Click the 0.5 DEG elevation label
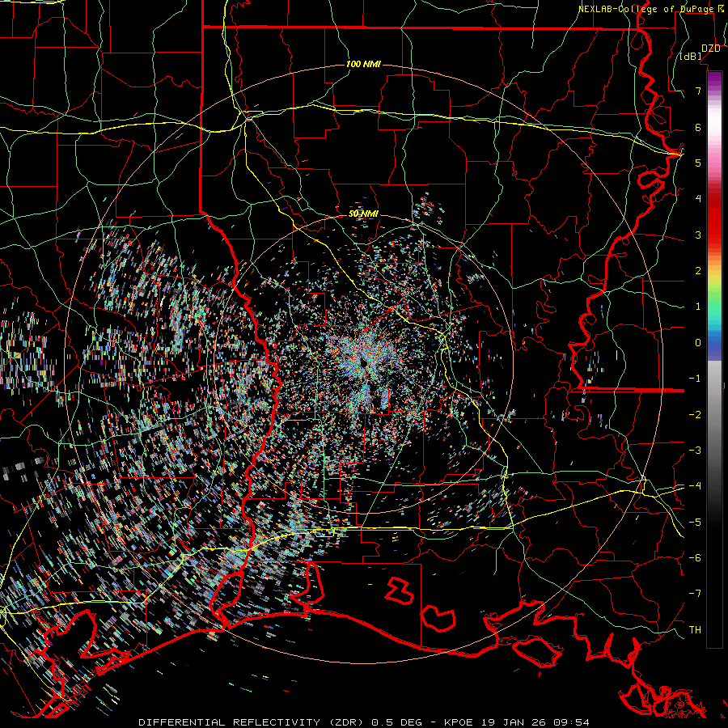Screen dimensions: 728x728 click(397, 722)
